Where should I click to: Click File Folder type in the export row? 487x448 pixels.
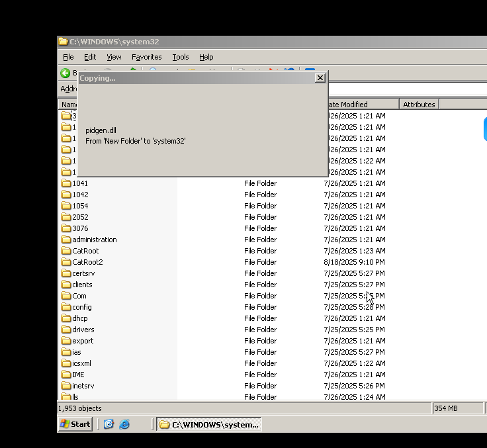click(260, 341)
